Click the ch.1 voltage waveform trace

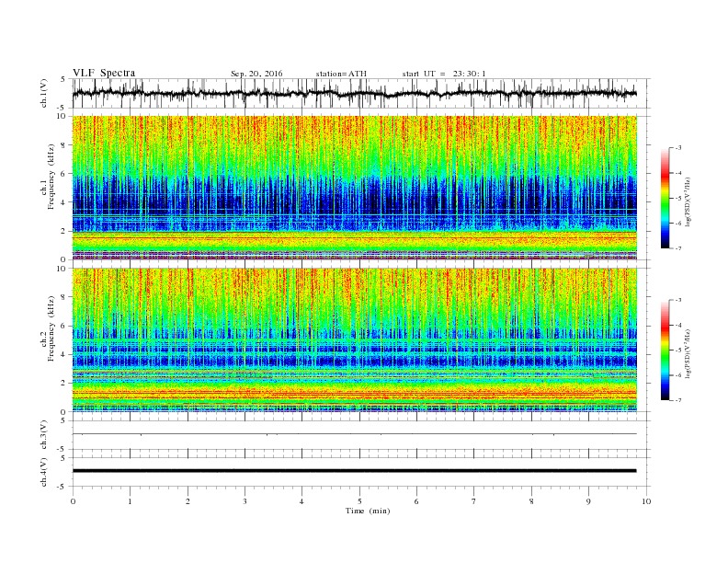pos(354,93)
